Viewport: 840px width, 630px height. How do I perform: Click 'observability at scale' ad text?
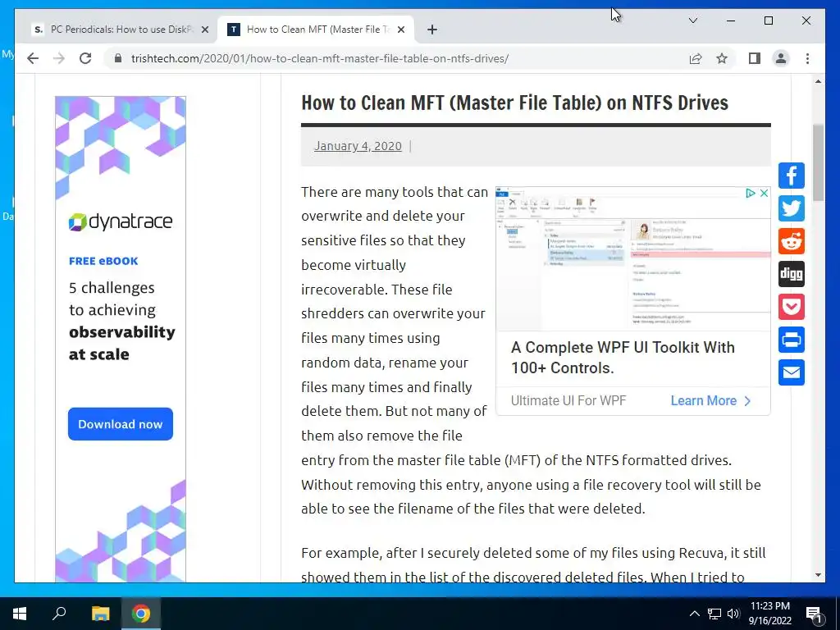pyautogui.click(x=122, y=343)
